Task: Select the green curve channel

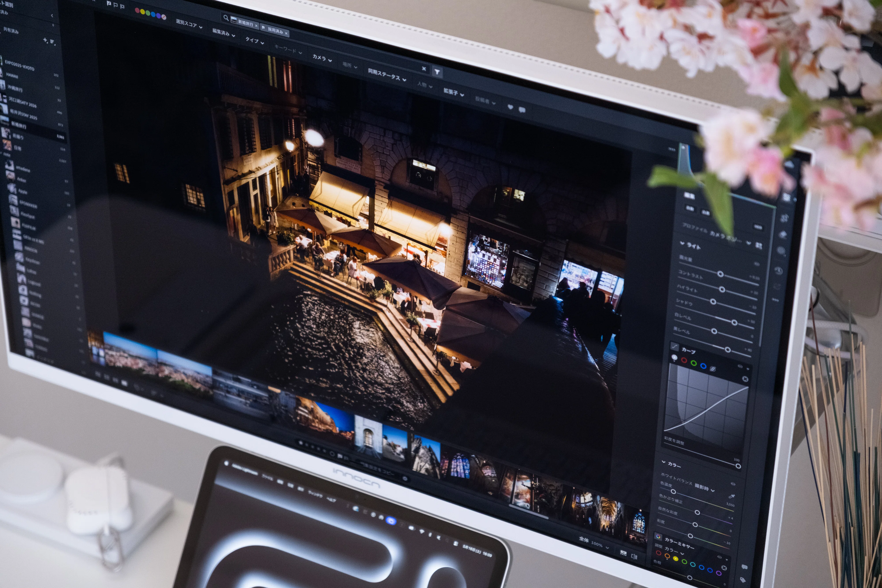Action: (694, 363)
